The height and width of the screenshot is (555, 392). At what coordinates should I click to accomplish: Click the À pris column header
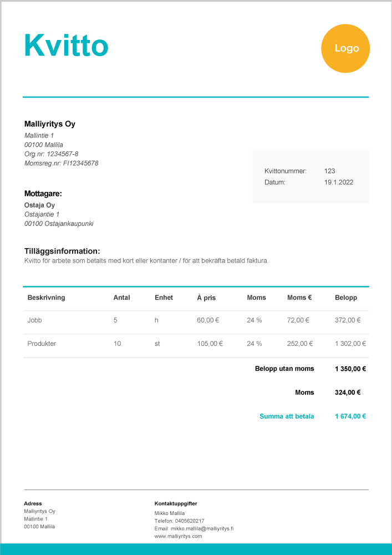[x=206, y=297]
